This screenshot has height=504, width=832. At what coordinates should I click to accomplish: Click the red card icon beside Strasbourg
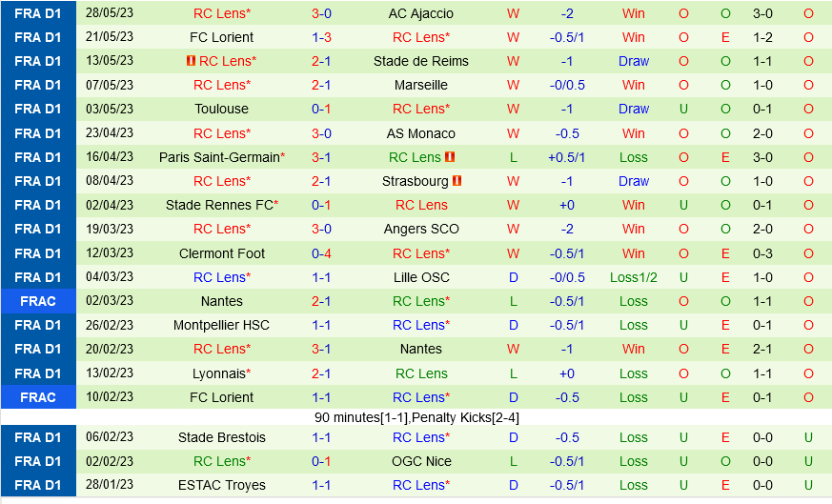(457, 181)
